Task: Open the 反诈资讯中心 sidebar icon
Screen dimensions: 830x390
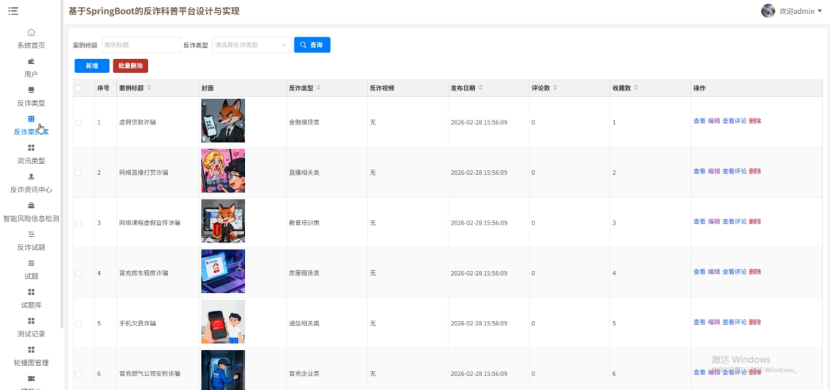Action: [x=31, y=176]
